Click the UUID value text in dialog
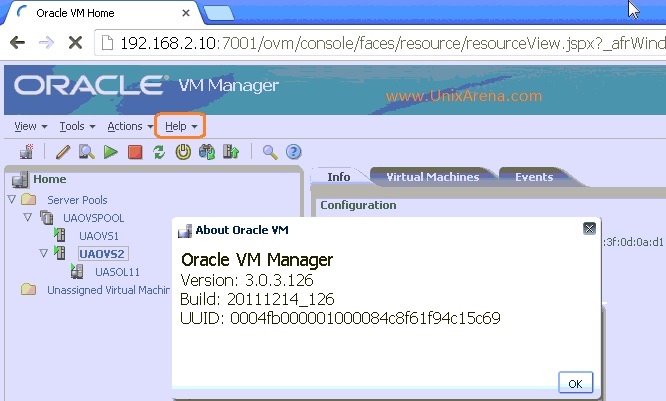Image resolution: width=666 pixels, height=401 pixels. pyautogui.click(x=365, y=318)
